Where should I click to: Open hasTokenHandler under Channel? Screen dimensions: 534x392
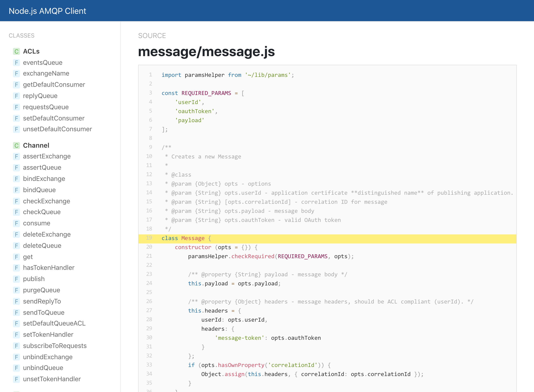point(49,268)
